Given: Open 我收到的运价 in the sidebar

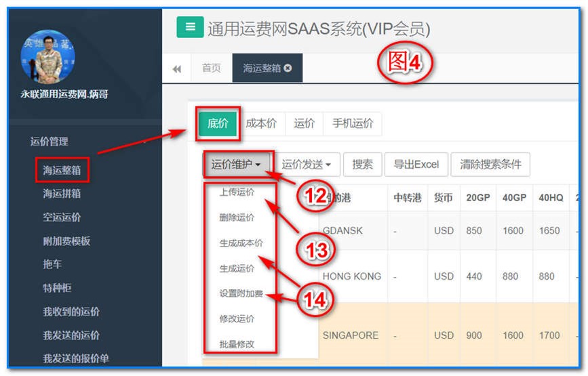Looking at the screenshot, I should pyautogui.click(x=71, y=312).
